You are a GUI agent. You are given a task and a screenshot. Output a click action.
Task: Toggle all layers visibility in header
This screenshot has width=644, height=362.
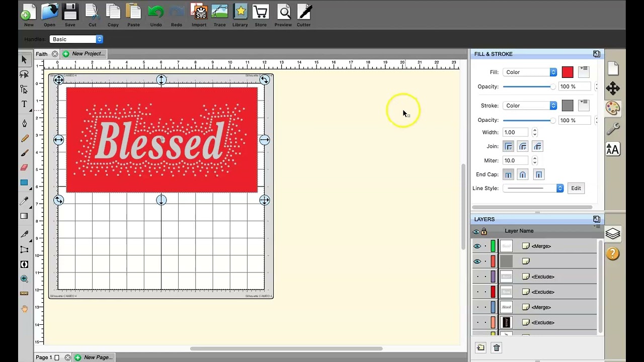click(x=476, y=232)
